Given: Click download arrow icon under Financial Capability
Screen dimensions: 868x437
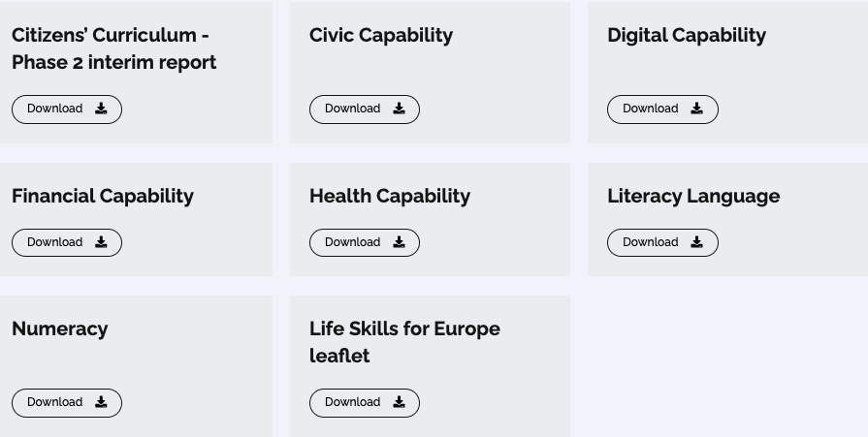Looking at the screenshot, I should coord(101,242).
